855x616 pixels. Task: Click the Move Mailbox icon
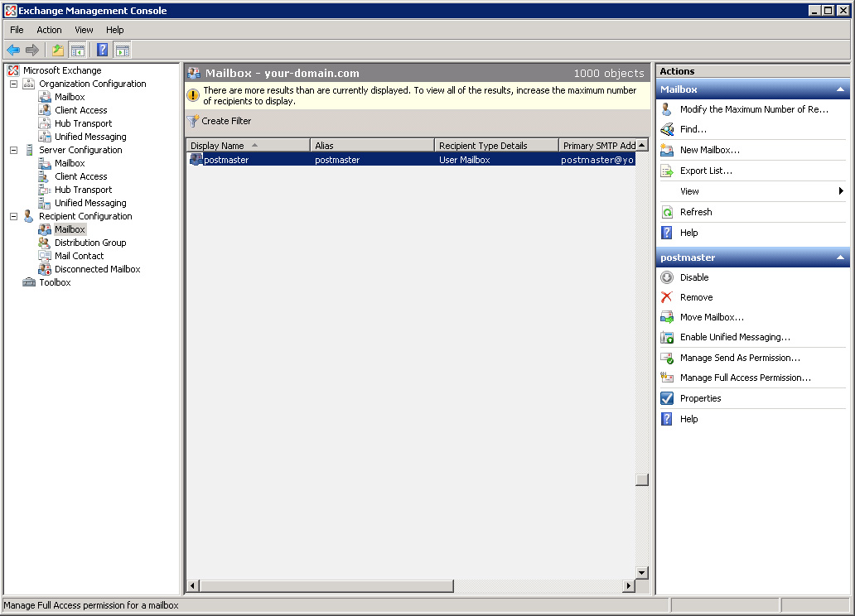(667, 317)
